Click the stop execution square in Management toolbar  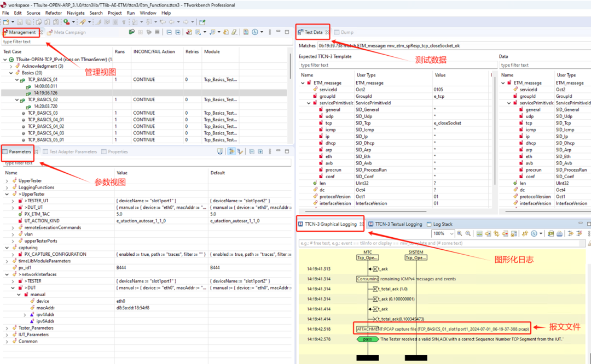158,32
